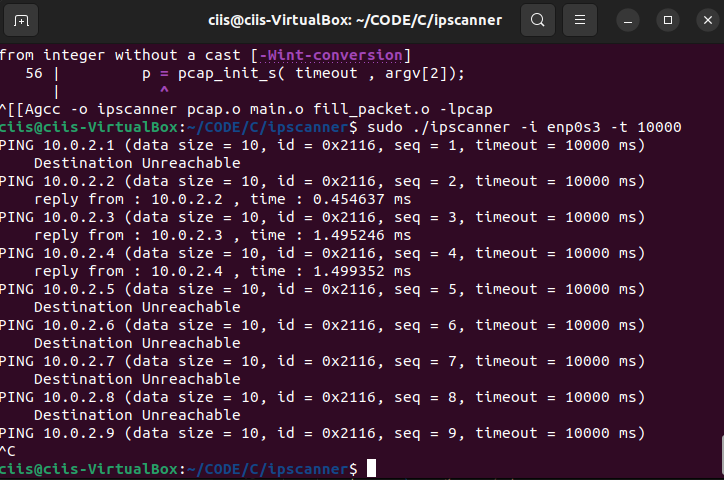724x480 pixels.
Task: Click the PING 10.0.2.6 line
Action: [x=322, y=325]
